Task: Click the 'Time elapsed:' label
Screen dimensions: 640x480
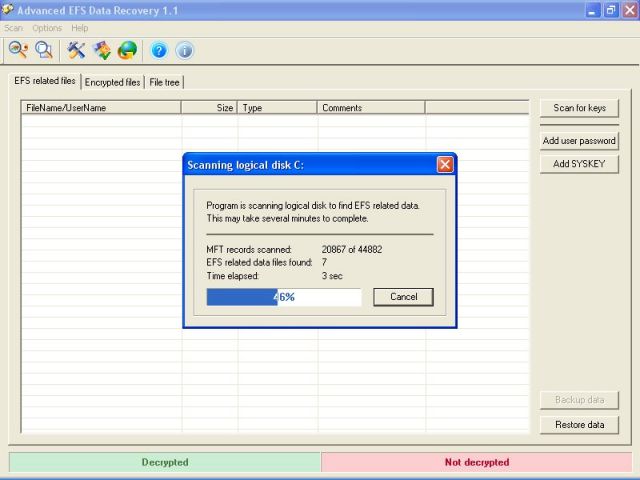Action: 233,276
